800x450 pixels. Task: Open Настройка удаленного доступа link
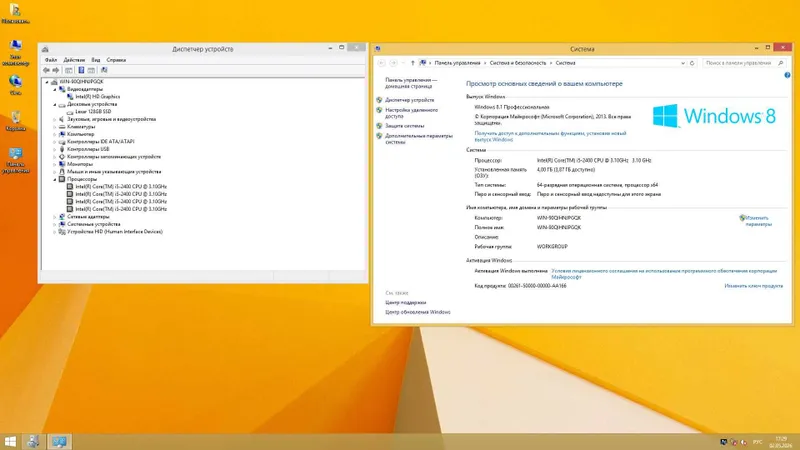coord(411,113)
